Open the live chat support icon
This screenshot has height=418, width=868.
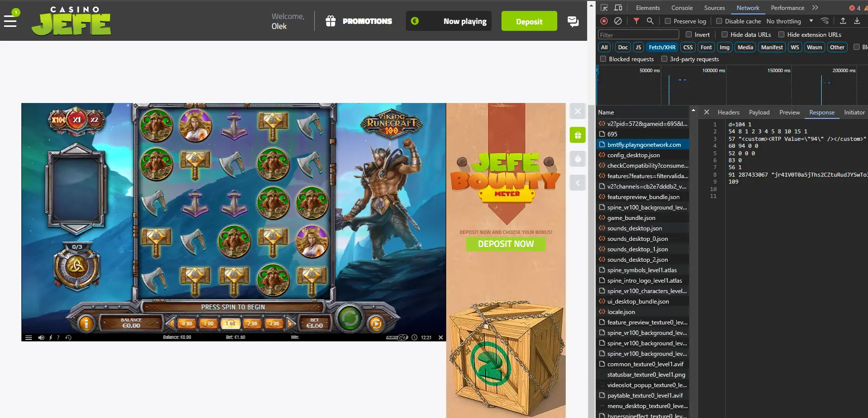573,21
